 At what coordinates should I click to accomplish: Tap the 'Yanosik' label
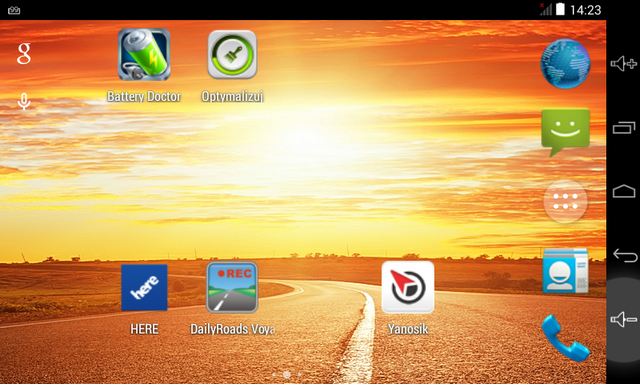(x=408, y=329)
